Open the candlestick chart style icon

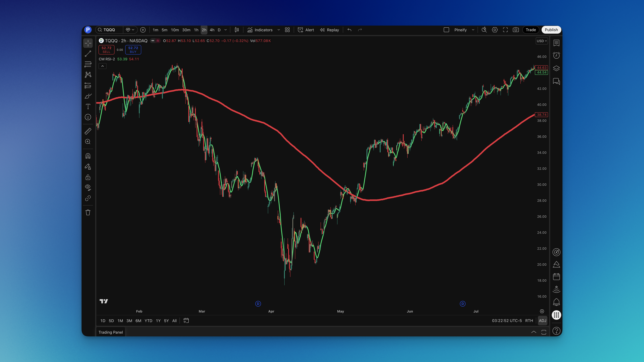pyautogui.click(x=237, y=30)
